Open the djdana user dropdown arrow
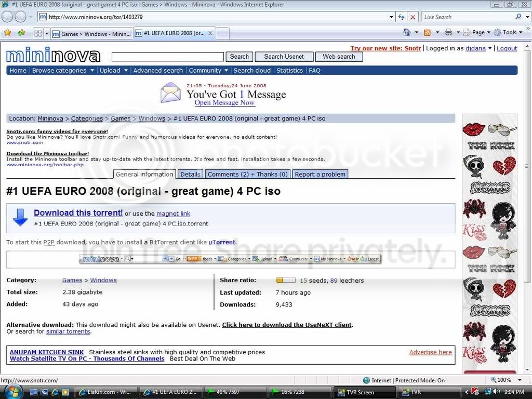Viewport: 532px width, 399px height. click(x=489, y=48)
